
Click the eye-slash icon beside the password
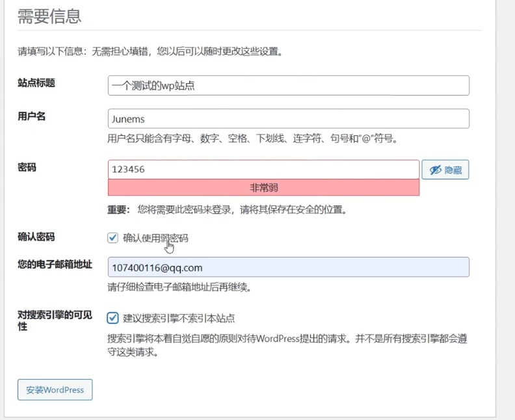(434, 170)
